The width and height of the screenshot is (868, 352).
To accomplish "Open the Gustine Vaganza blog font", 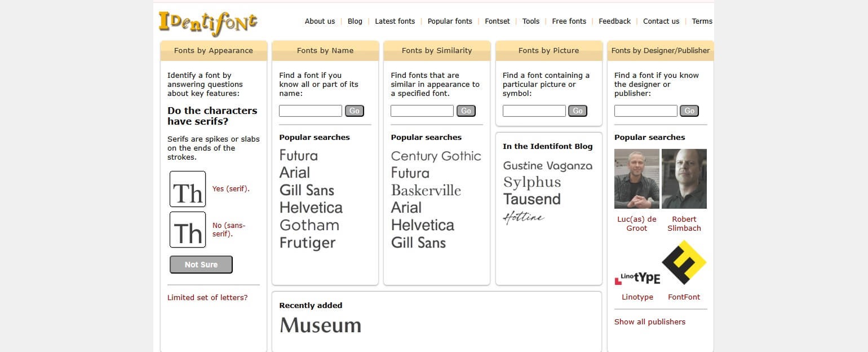I will tap(548, 166).
